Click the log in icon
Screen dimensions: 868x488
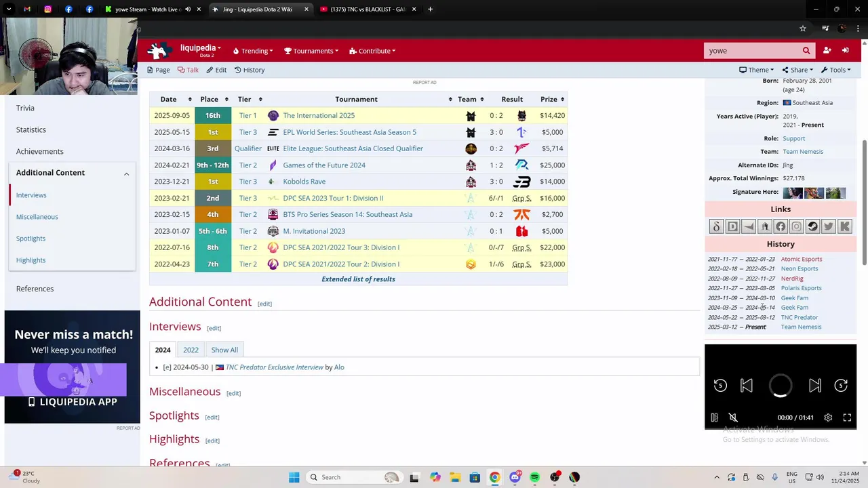846,51
